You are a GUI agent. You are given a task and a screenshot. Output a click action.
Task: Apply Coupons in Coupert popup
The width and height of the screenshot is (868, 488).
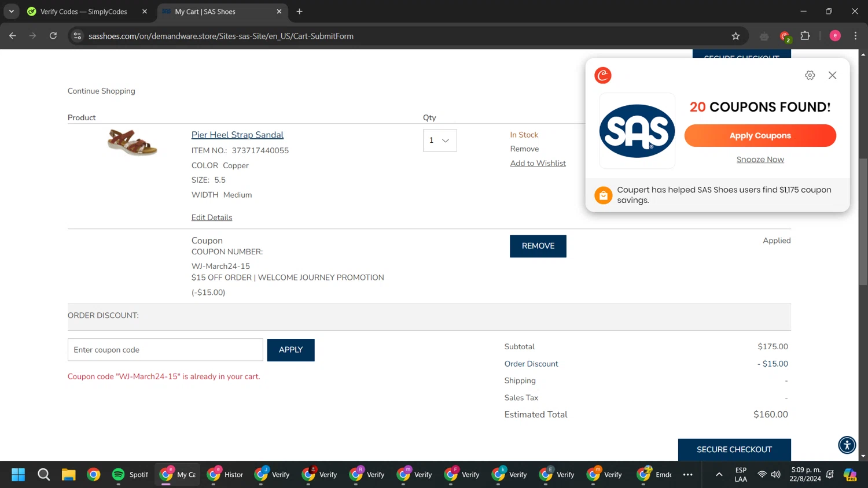760,136
